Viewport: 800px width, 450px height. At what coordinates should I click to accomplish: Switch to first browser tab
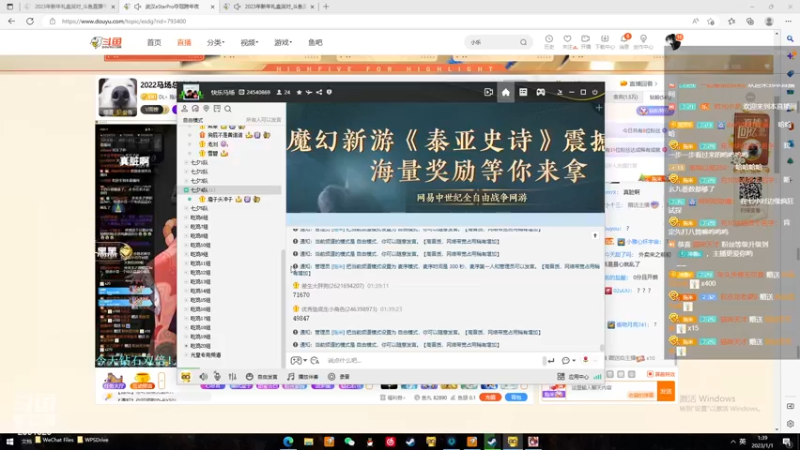(x=68, y=7)
